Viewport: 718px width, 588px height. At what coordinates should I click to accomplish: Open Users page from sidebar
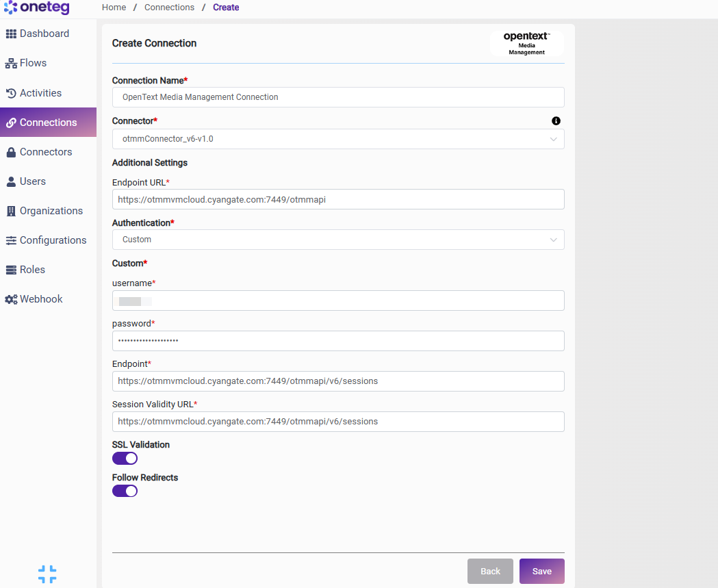click(x=48, y=182)
